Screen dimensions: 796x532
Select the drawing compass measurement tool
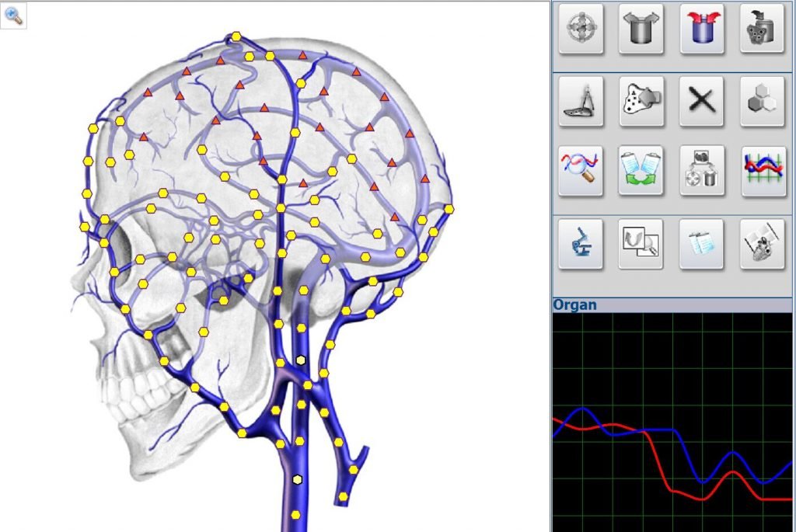581,102
